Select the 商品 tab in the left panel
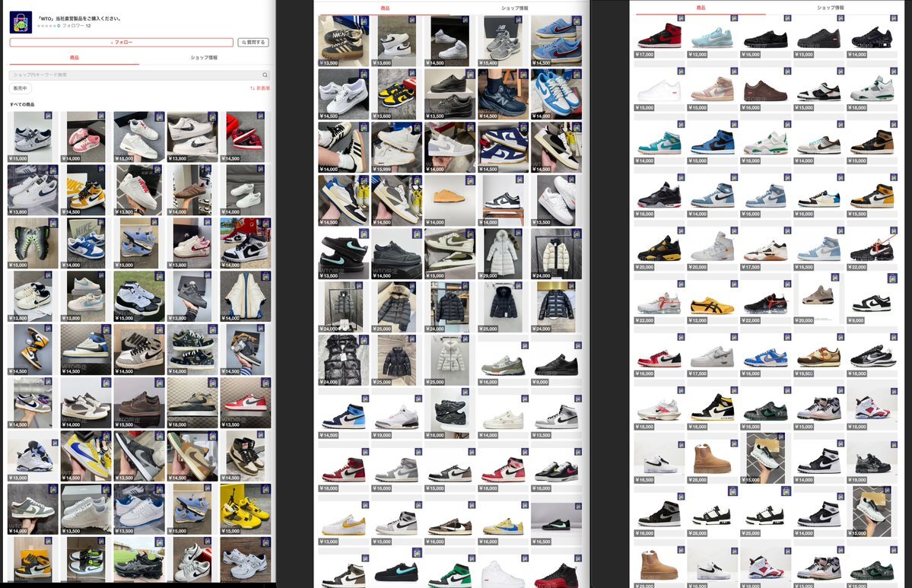The image size is (912, 588). [x=75, y=58]
